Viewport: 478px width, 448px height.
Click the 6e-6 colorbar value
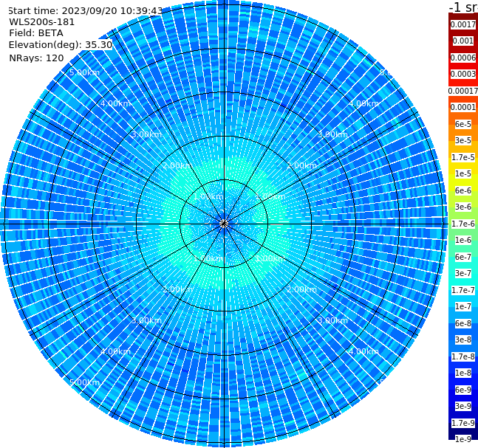click(463, 190)
